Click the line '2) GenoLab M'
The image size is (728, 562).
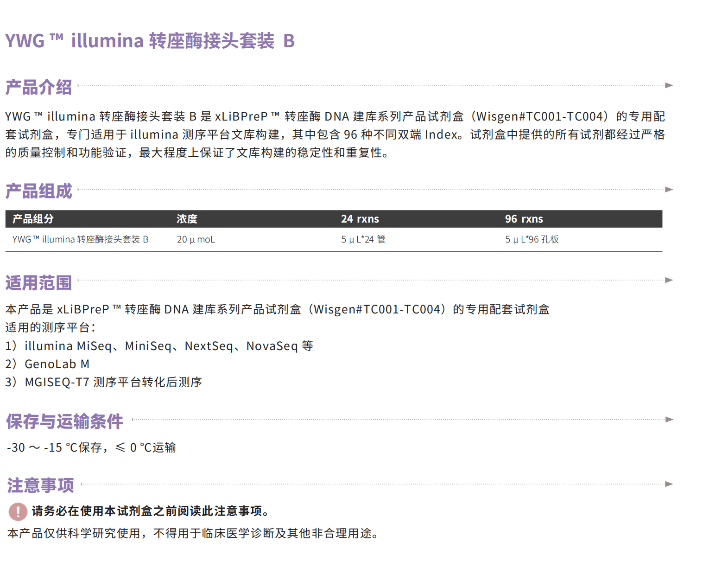tap(47, 364)
